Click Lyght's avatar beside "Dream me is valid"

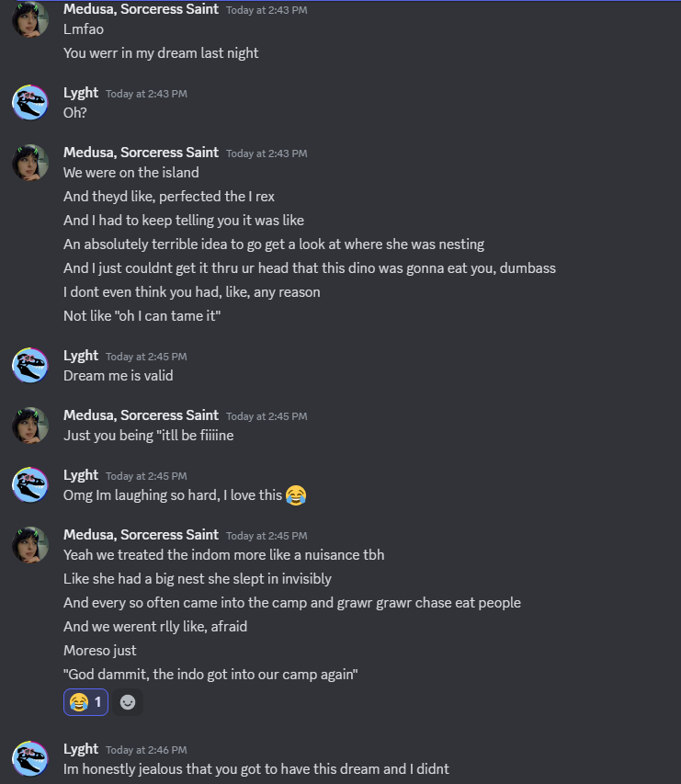coord(30,366)
